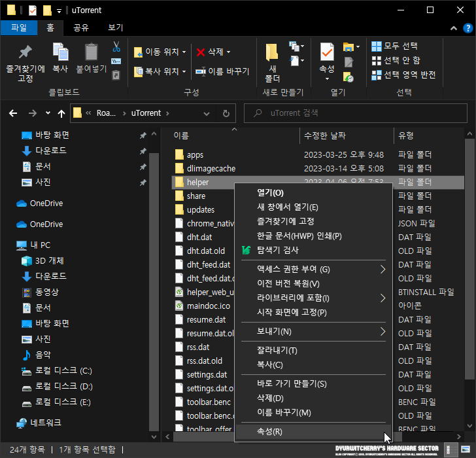The height and width of the screenshot is (458, 476).
Task: Open the recent locations dropdown arrow
Action: click(x=48, y=113)
